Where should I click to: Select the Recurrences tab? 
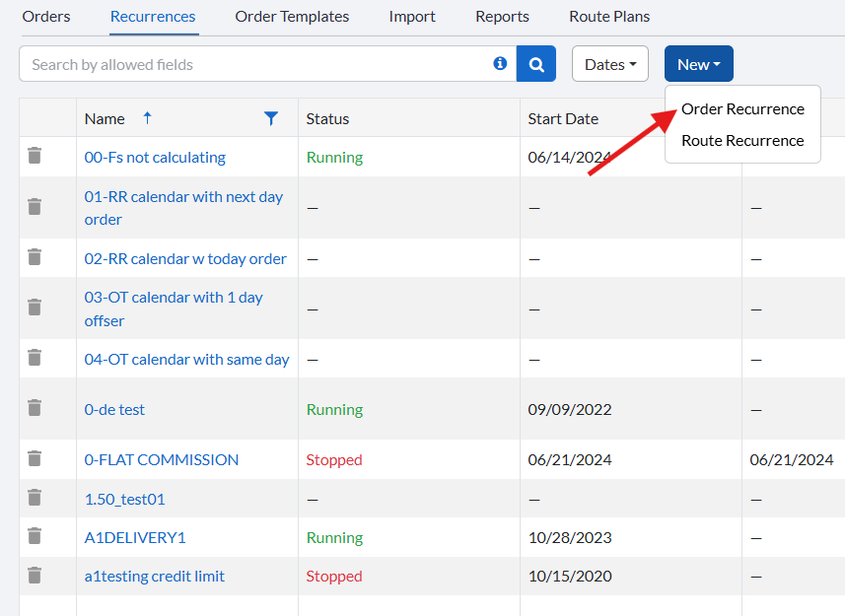click(x=153, y=17)
